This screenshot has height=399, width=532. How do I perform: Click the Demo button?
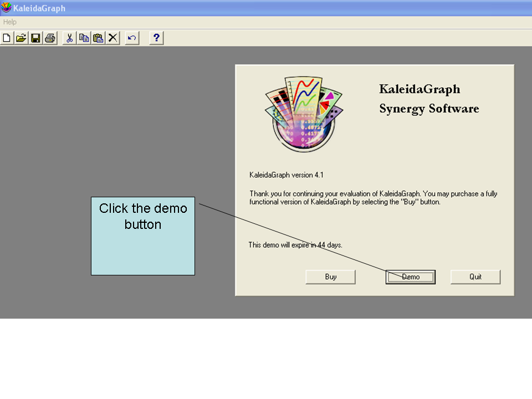[x=411, y=277]
